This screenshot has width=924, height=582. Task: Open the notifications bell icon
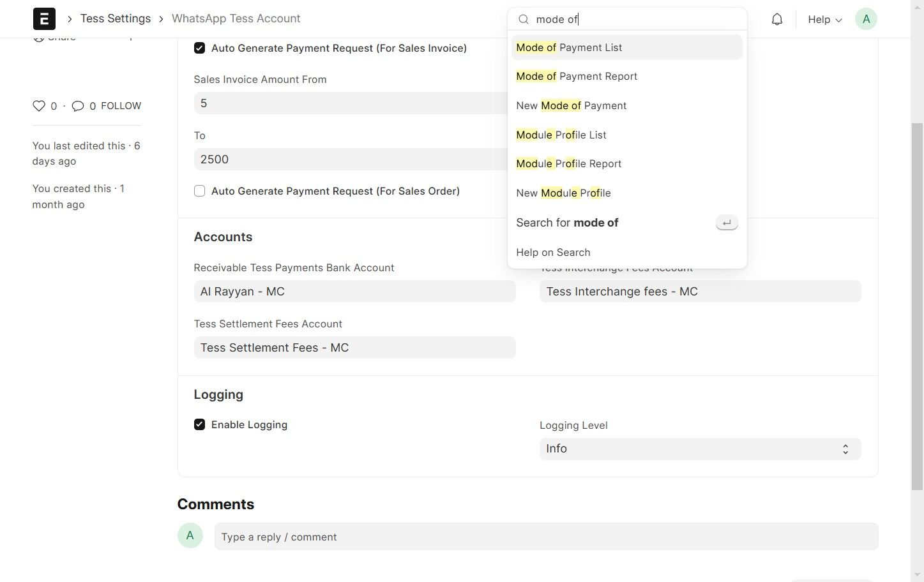click(777, 19)
